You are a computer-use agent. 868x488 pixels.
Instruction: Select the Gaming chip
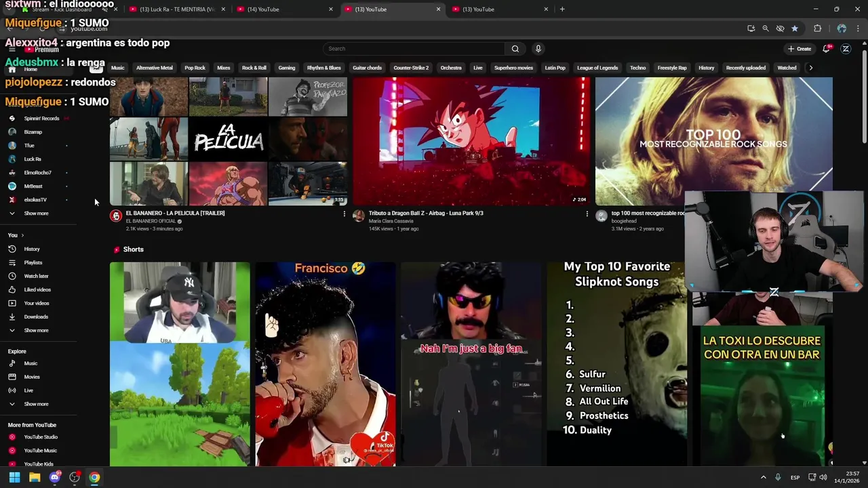287,68
